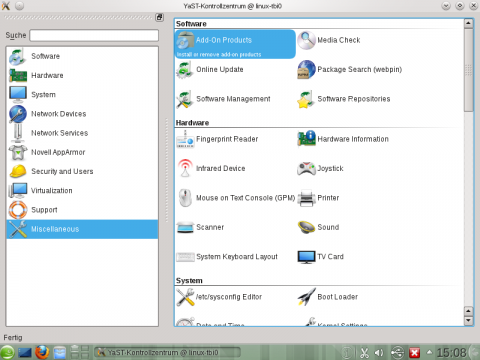
Task: Select the Network Services category
Action: click(x=82, y=133)
